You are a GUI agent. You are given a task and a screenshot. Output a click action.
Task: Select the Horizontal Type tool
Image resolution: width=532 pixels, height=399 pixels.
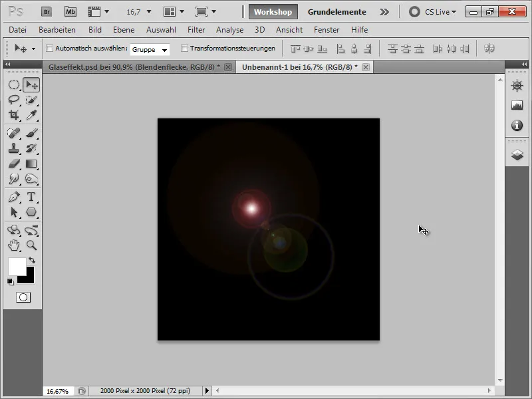(x=31, y=198)
